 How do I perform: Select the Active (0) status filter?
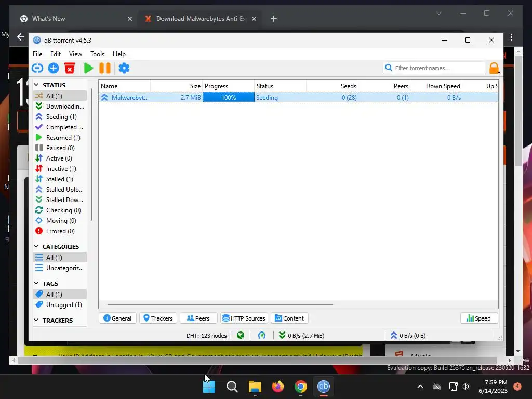60,158
